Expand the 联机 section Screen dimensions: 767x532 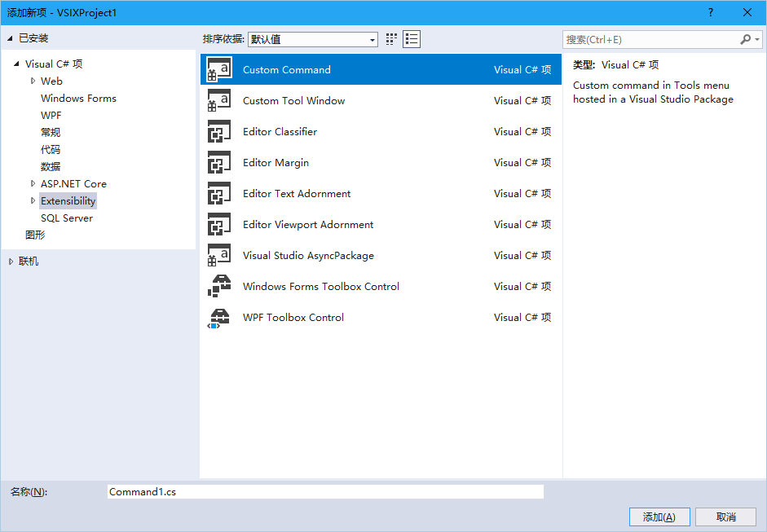click(11, 262)
